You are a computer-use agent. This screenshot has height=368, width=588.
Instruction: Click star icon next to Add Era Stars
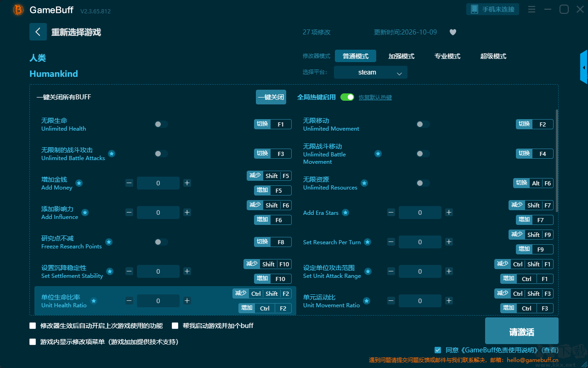(345, 213)
